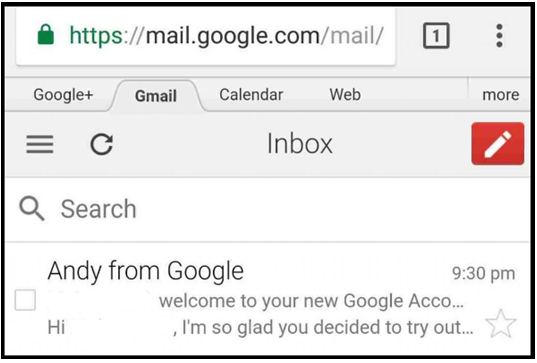Image resolution: width=537 pixels, height=363 pixels.
Task: Expand the 'more' services list
Action: (500, 95)
